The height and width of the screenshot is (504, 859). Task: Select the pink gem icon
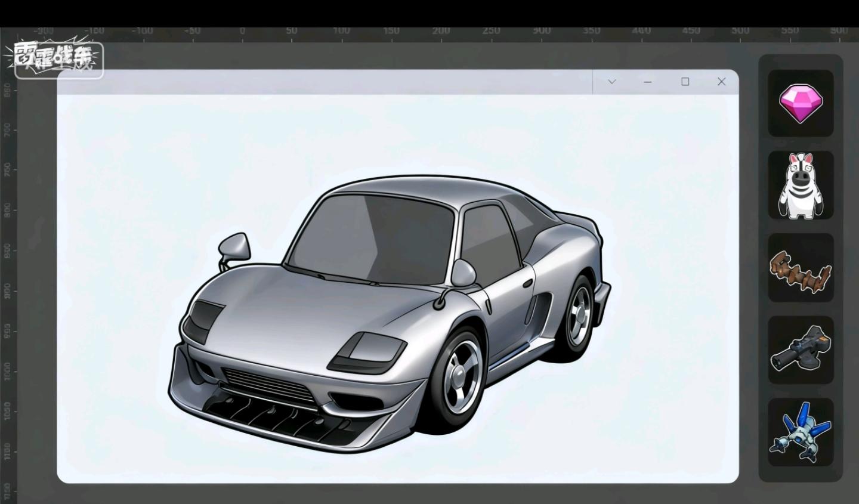click(801, 104)
